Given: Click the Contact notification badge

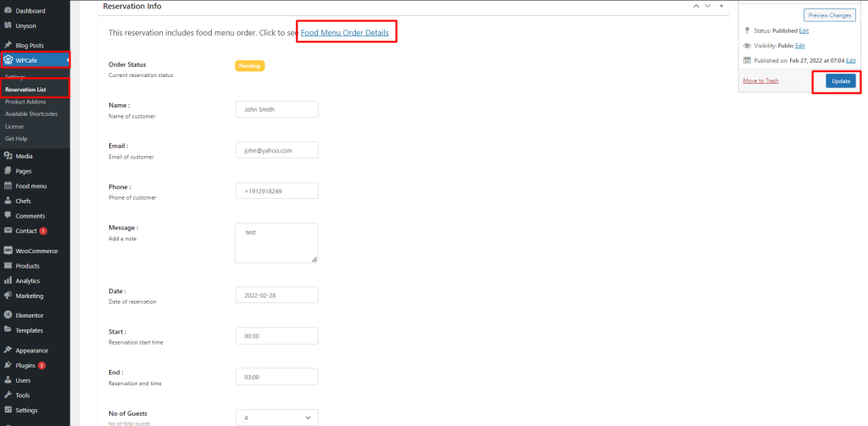Looking at the screenshot, I should click(43, 230).
